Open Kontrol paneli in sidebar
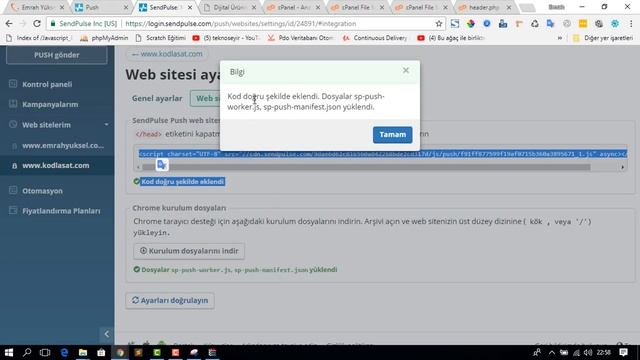This screenshot has height=360, width=640. (x=47, y=84)
